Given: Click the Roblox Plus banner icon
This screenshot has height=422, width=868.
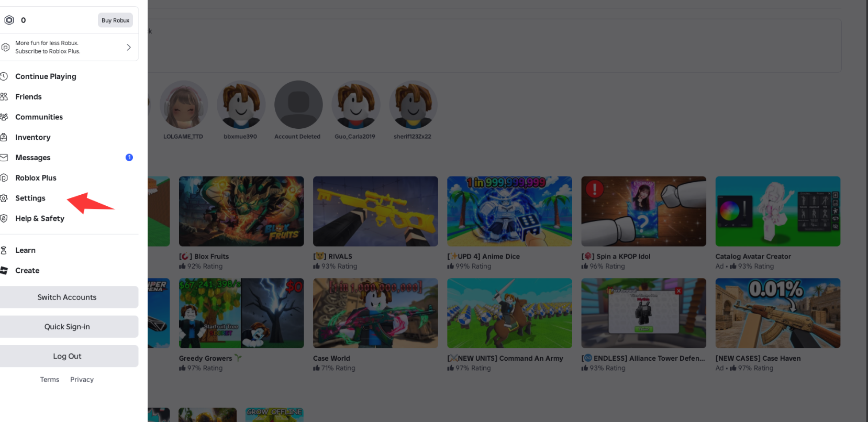Looking at the screenshot, I should pyautogui.click(x=6, y=47).
